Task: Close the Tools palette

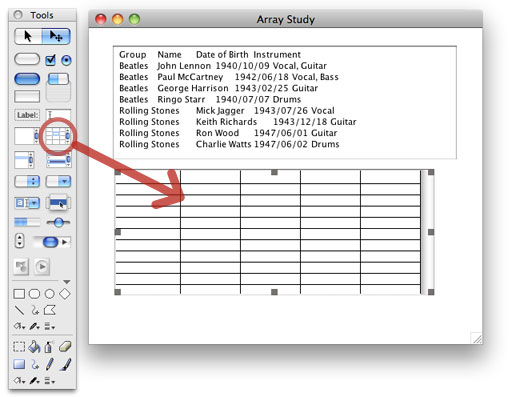Action: pos(18,15)
